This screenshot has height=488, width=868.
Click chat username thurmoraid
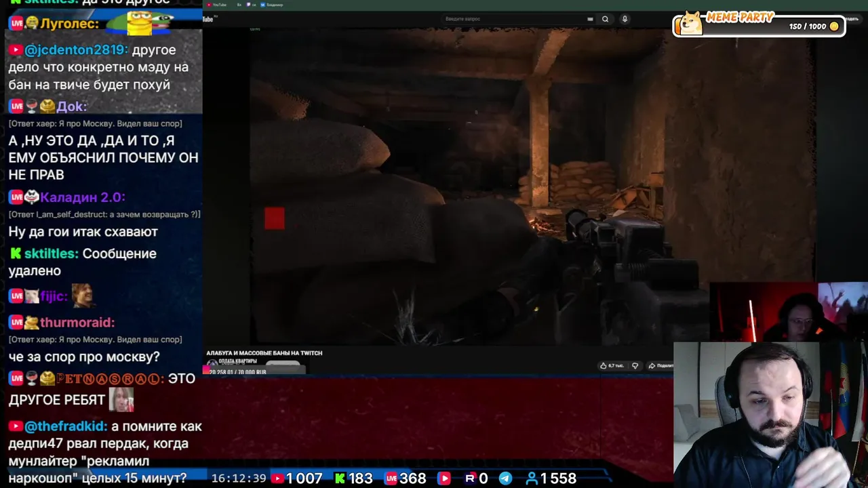point(77,323)
